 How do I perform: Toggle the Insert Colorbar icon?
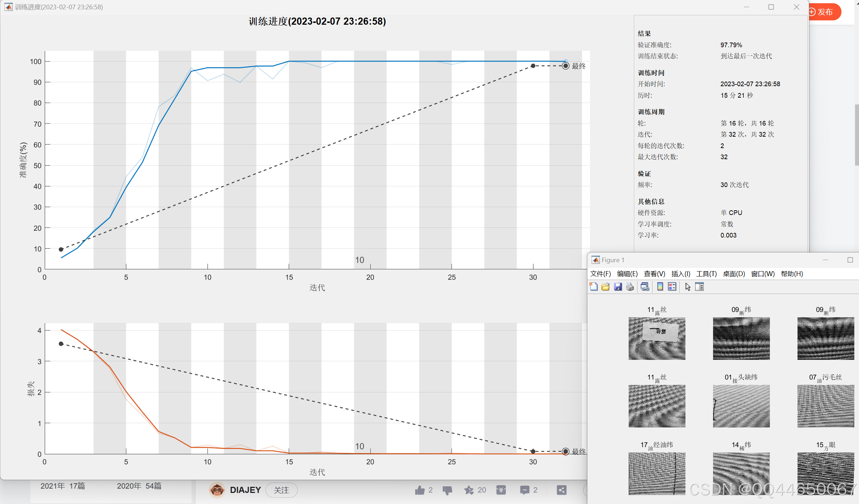tap(660, 287)
